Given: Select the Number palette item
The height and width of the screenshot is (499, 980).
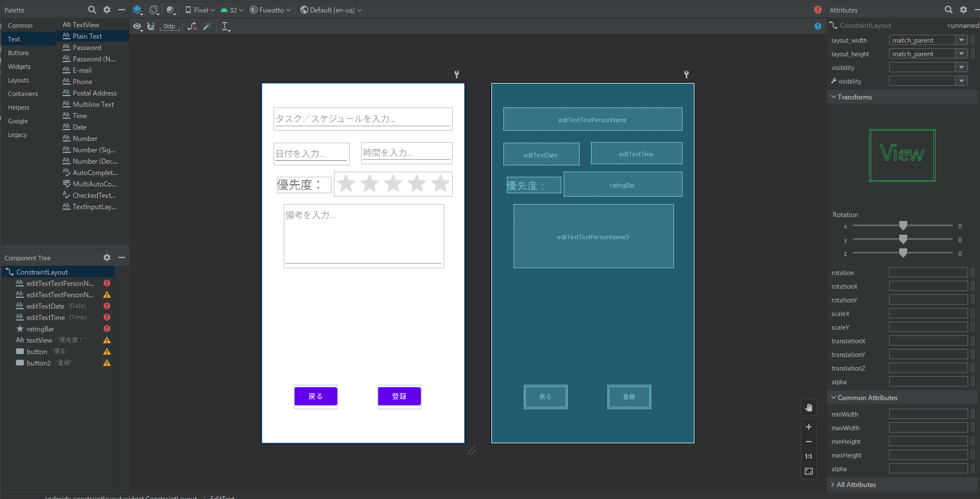Looking at the screenshot, I should [x=93, y=139].
